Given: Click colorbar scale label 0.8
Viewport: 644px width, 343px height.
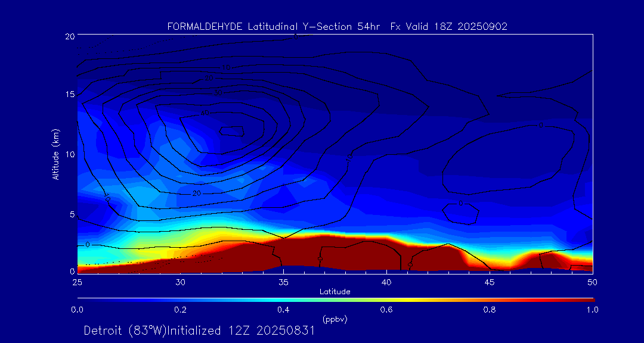Looking at the screenshot, I should (x=490, y=310).
